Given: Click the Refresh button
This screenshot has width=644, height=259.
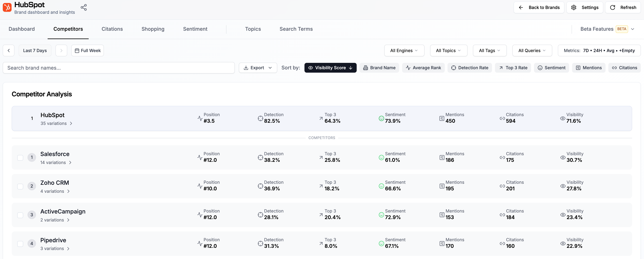Looking at the screenshot, I should [623, 8].
